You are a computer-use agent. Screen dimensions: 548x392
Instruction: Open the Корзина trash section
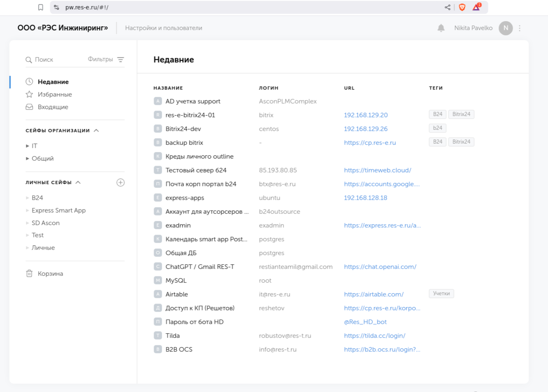[x=50, y=274]
